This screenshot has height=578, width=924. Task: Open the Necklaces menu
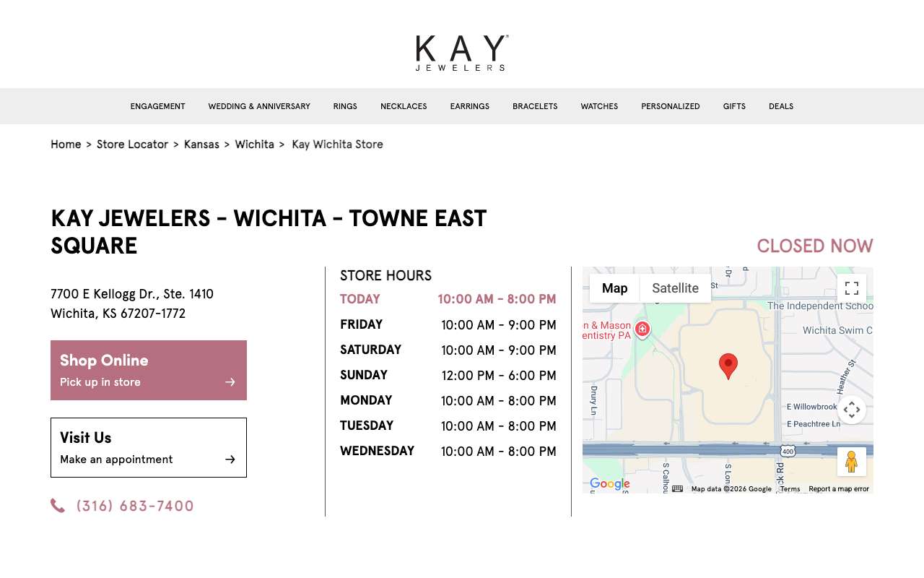click(x=404, y=106)
